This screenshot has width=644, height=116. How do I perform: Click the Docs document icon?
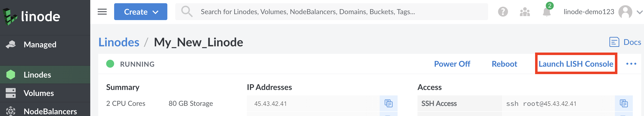pos(614,42)
